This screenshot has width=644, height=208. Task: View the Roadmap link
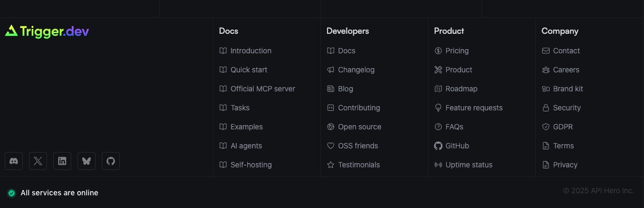pyautogui.click(x=462, y=89)
